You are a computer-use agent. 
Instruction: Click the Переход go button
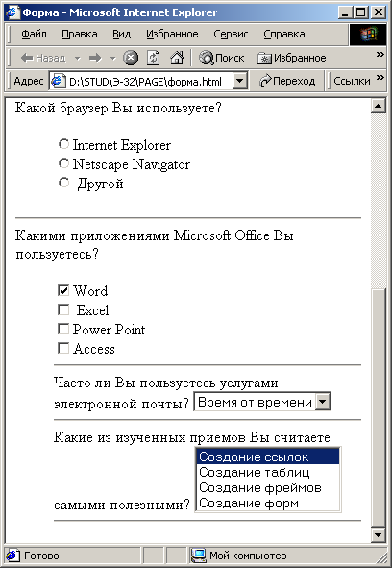pyautogui.click(x=287, y=81)
